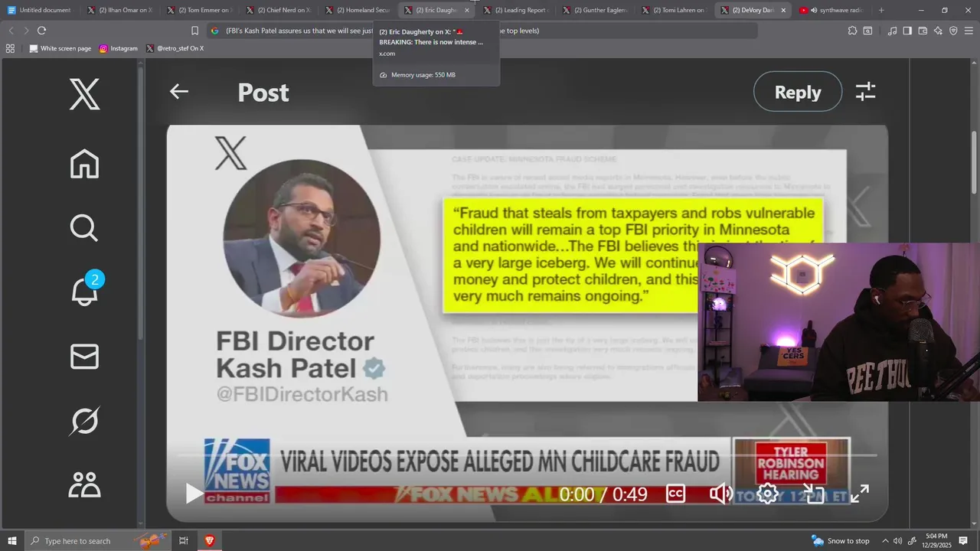Enter fullscreen on the video
980x551 pixels.
coord(860,494)
